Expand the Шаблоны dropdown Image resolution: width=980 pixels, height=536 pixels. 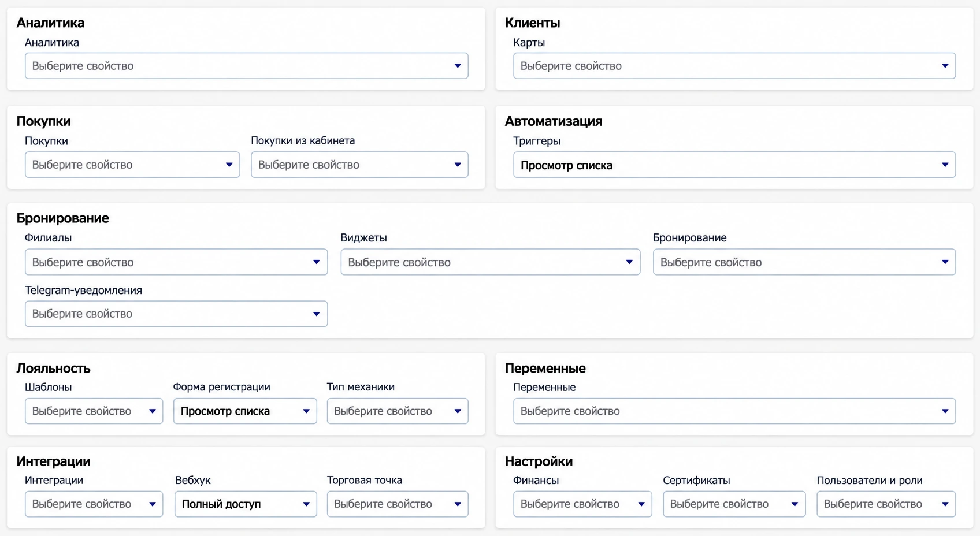pos(94,411)
